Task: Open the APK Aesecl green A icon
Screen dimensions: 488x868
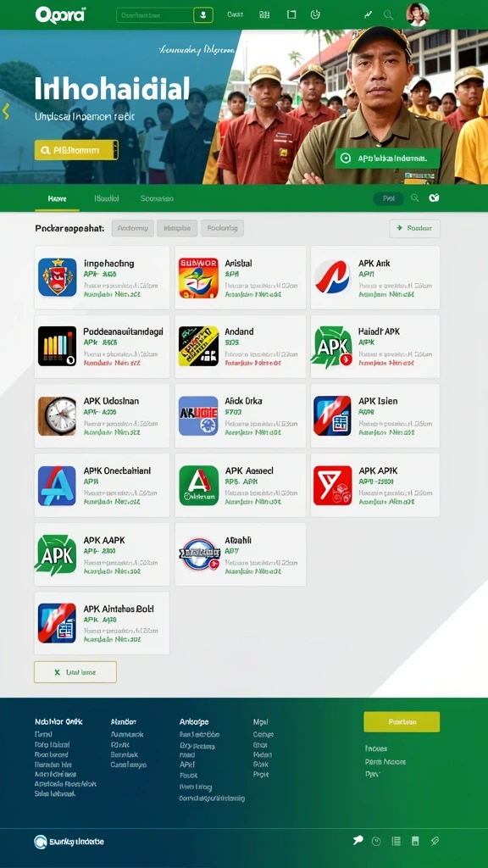Action: (x=198, y=486)
